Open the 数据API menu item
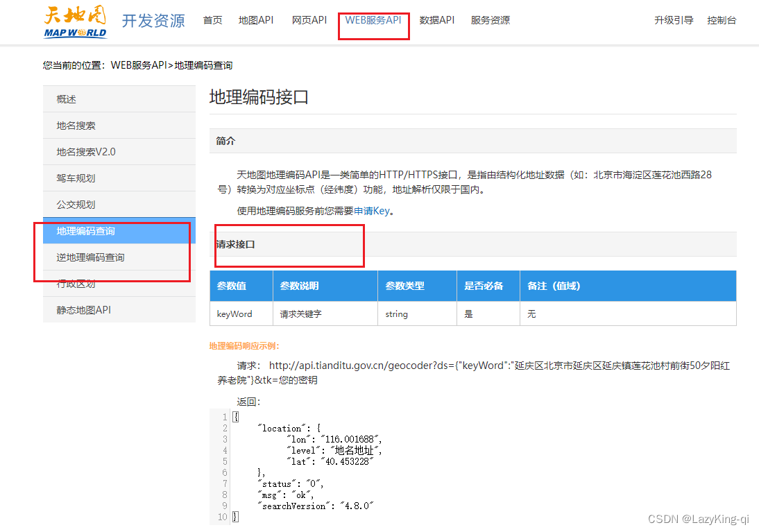This screenshot has height=532, width=759. pos(436,20)
